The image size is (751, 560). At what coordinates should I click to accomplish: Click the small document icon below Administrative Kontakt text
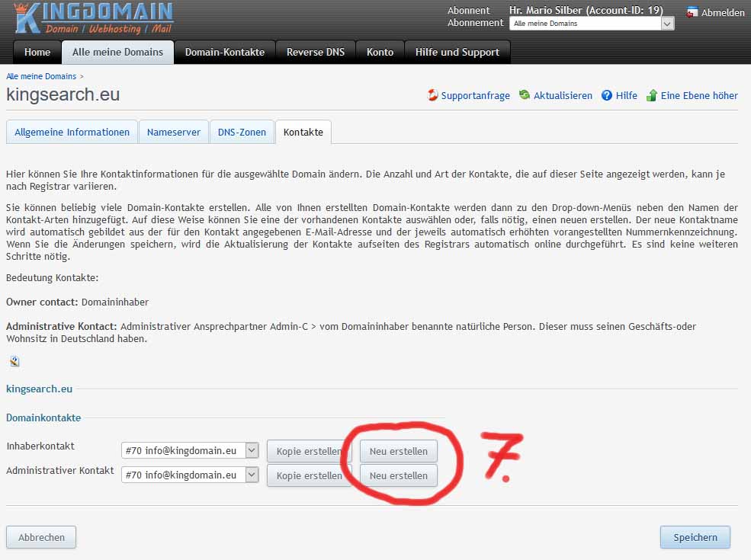click(14, 361)
